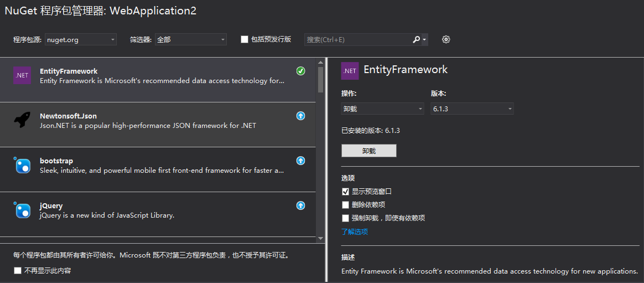This screenshot has height=283, width=644.
Task: Open 筛选器 全部 dropdown
Action: click(x=190, y=39)
